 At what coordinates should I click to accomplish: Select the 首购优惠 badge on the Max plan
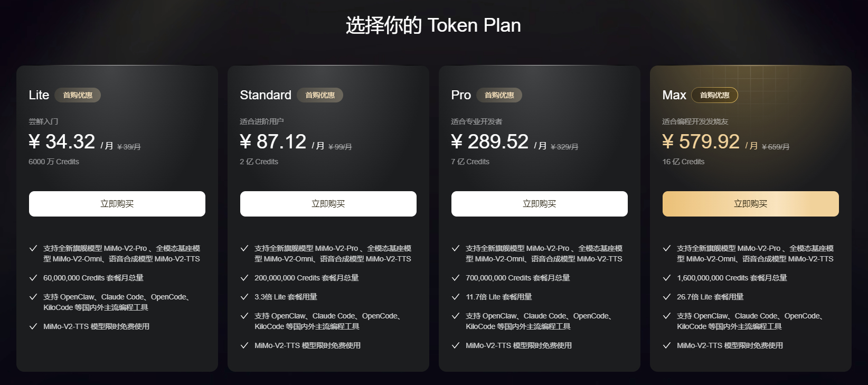pos(715,95)
